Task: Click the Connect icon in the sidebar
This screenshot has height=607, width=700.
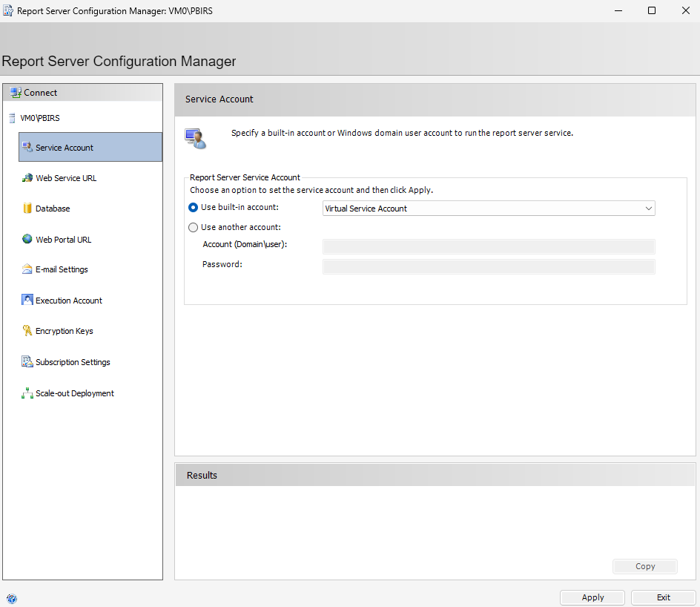Action: 16,93
